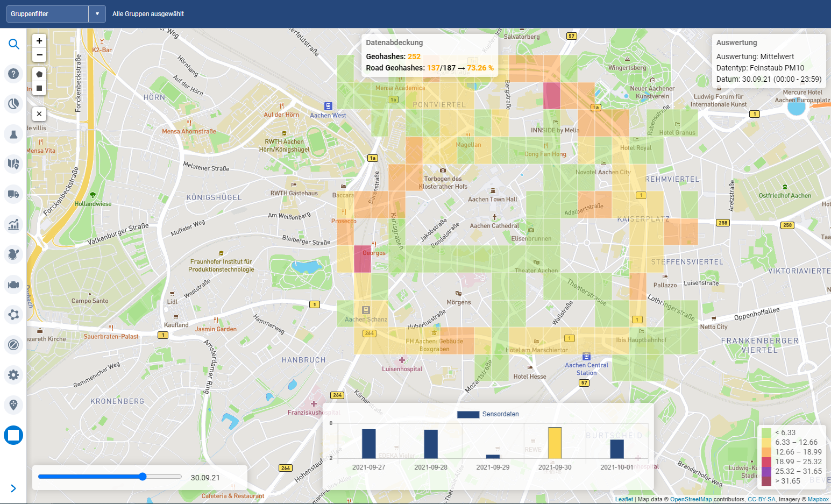Click the yellow 2021-09-30 bar in the chart
The height and width of the screenshot is (504, 831).
pyautogui.click(x=555, y=443)
